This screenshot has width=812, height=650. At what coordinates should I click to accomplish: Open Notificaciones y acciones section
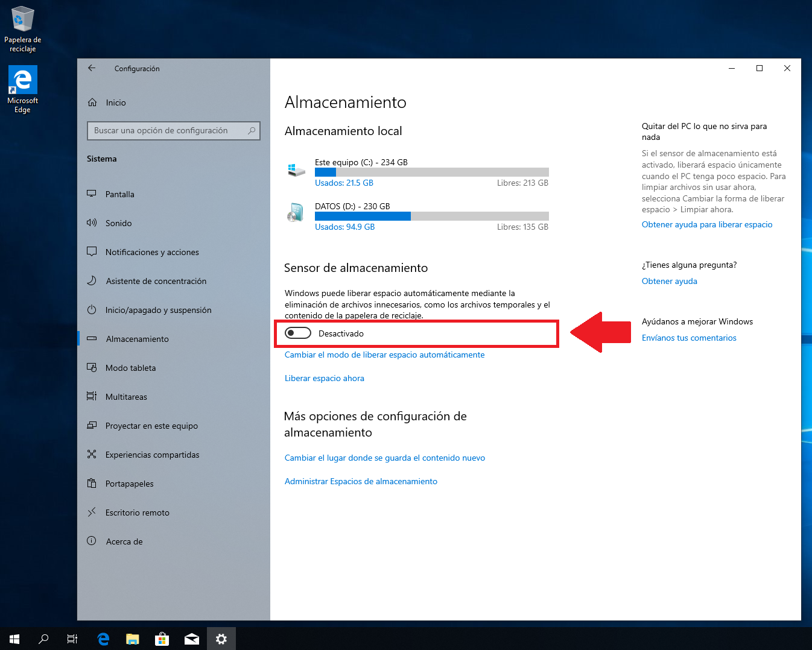[x=152, y=252]
